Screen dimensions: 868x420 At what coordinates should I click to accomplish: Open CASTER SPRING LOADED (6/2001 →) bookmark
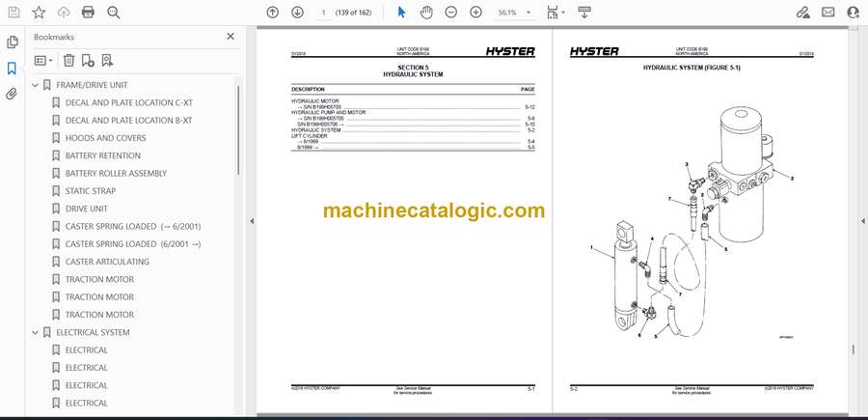point(133,244)
